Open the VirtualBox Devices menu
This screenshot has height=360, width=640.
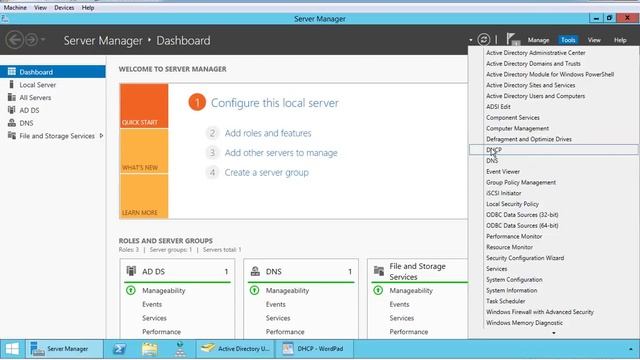[x=64, y=7]
